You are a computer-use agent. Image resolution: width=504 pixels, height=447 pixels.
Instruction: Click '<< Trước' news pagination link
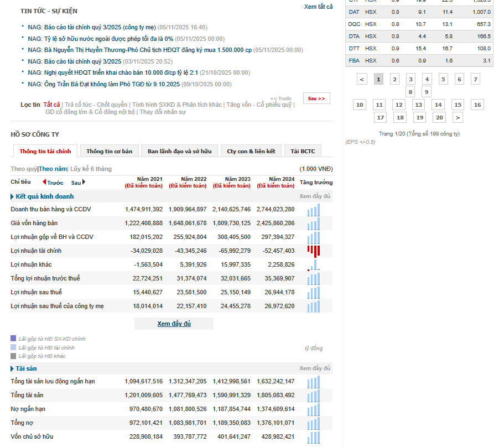pos(280,98)
